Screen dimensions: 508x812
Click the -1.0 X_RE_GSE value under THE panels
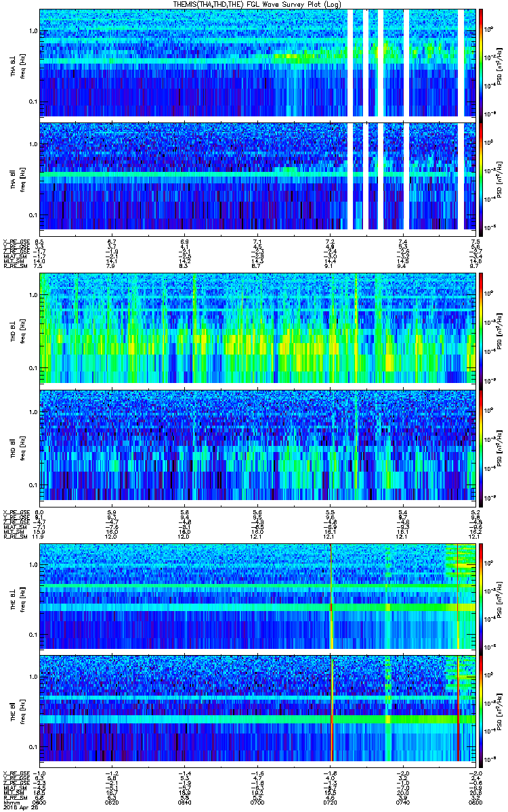(x=39, y=773)
